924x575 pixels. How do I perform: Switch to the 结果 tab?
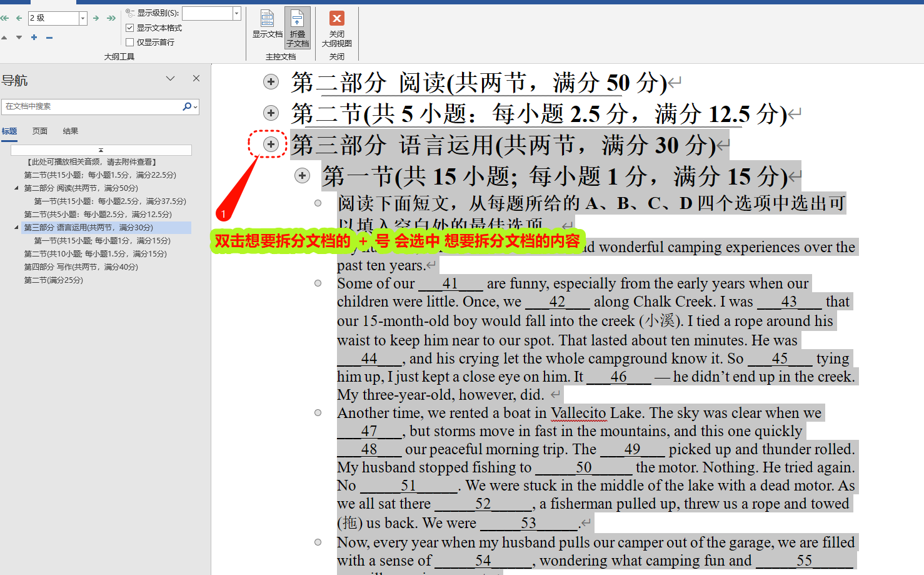tap(71, 131)
